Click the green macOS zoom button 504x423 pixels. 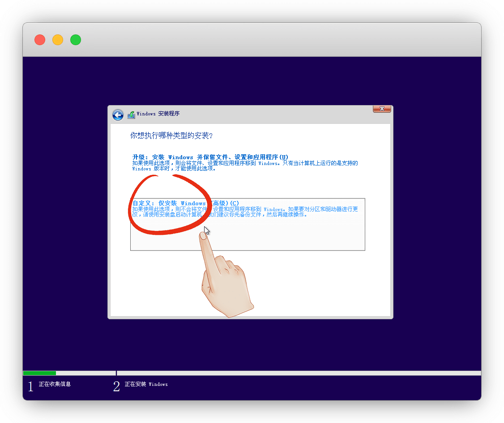tap(76, 40)
